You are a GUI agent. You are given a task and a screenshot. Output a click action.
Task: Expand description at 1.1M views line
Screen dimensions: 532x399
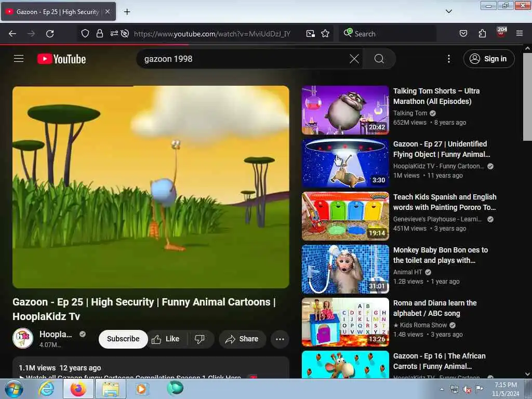tap(60, 368)
